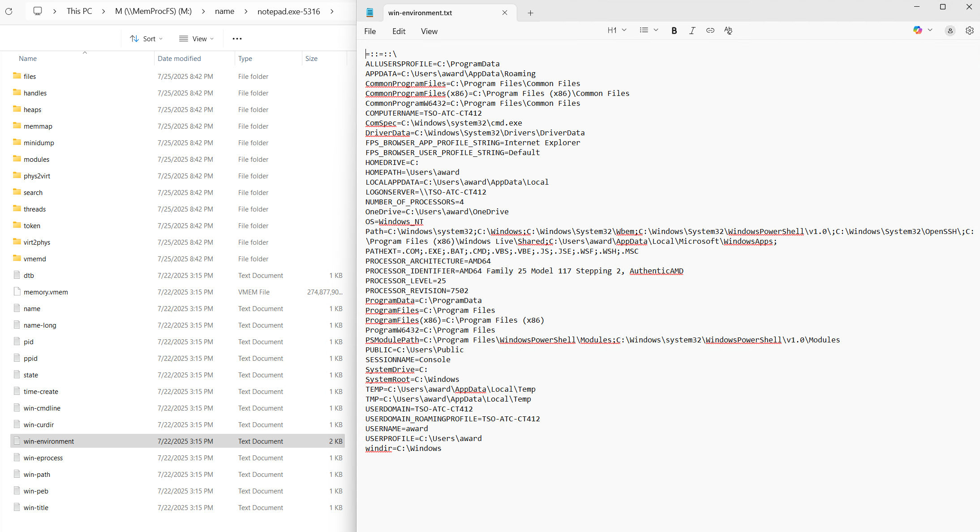Expand chevron after notepad.exe-5316 in breadcrumb
Screen dimensions: 980x532
tap(332, 11)
